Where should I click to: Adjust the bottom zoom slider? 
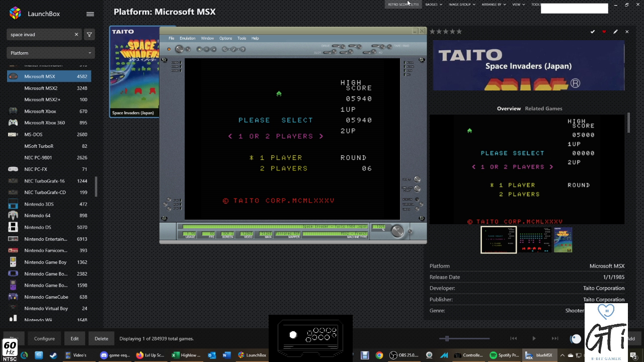[x=447, y=338]
